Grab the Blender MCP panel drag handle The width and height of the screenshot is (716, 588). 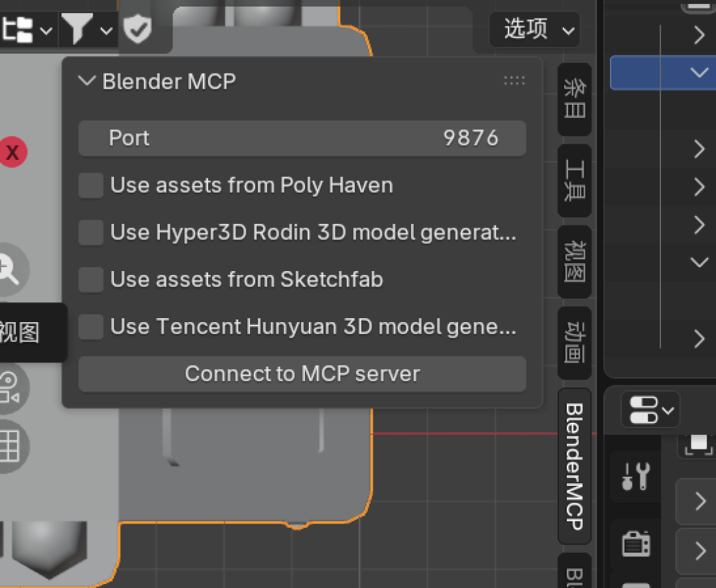[x=514, y=82]
